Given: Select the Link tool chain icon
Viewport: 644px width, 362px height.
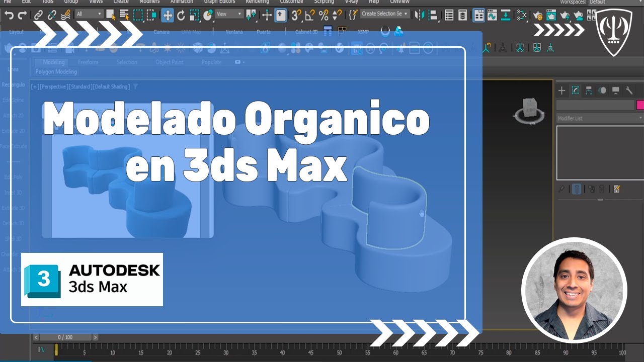Looking at the screenshot, I should tap(38, 15).
